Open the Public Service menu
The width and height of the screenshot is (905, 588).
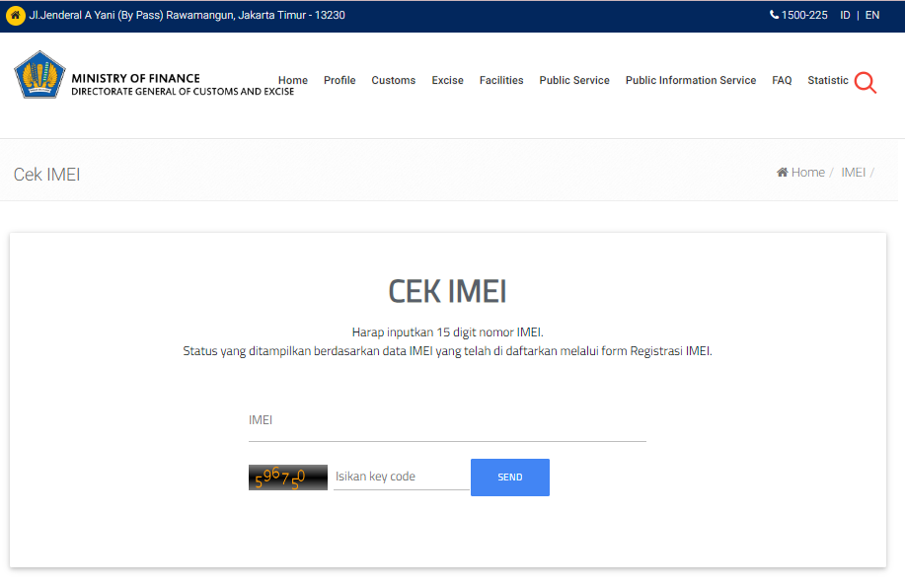coord(574,80)
